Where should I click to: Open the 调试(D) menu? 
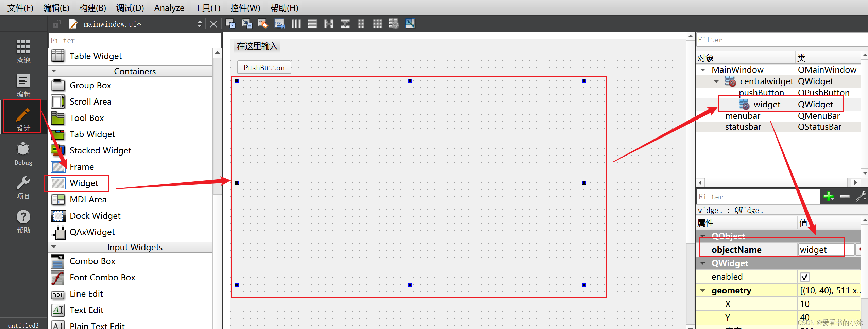(130, 8)
